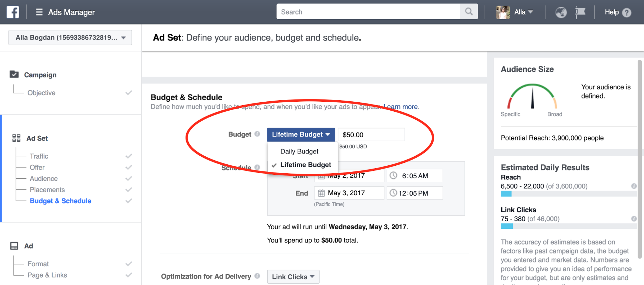Click Alla's profile picture
This screenshot has width=644, height=285.
coord(503,12)
